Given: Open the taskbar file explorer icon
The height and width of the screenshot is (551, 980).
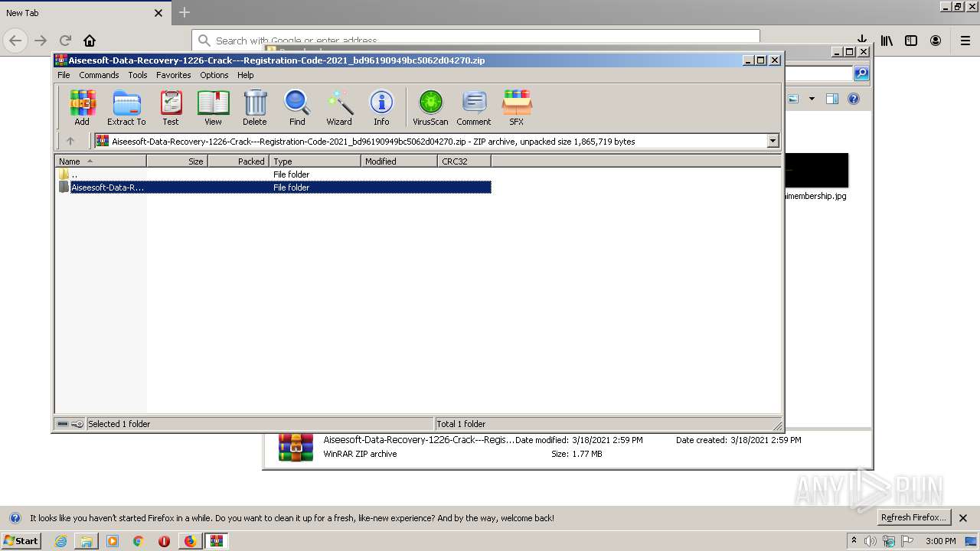Looking at the screenshot, I should (87, 541).
